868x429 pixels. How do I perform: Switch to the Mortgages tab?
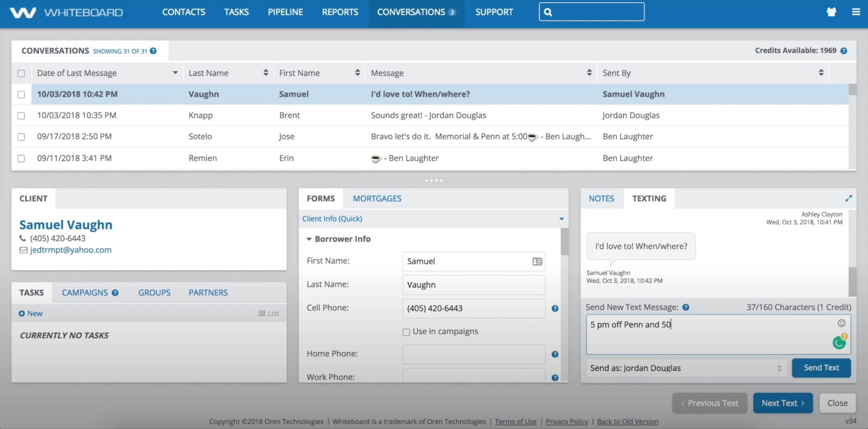[x=377, y=198]
